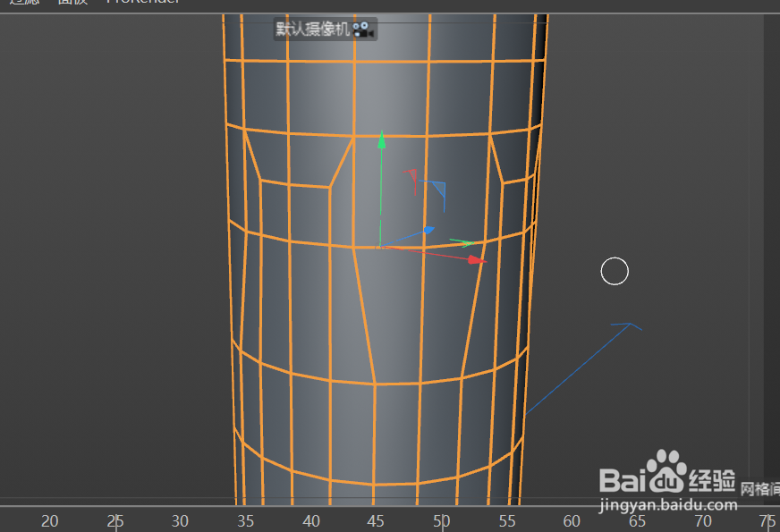The height and width of the screenshot is (532, 780).
Task: Jump to frame 50 on the timeline
Action: click(x=441, y=520)
